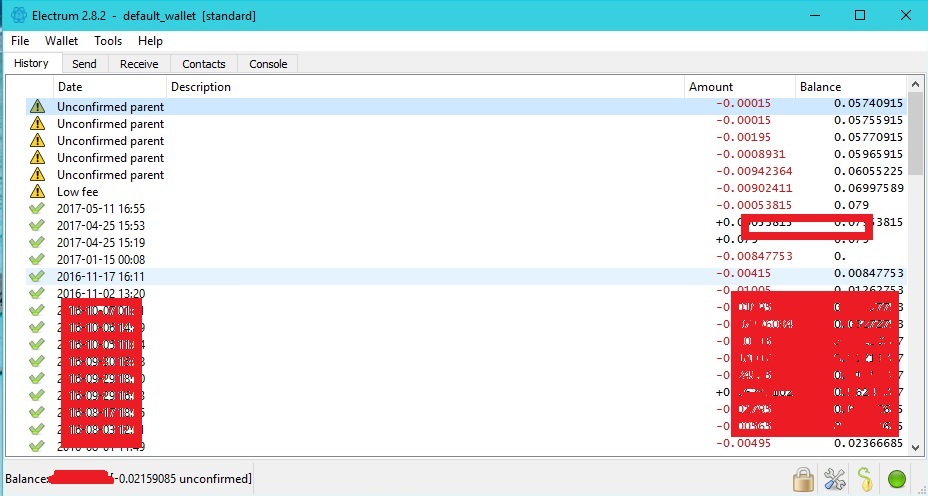Click the amount -0.00942364
Viewport: 928px width, 496px height.
click(754, 171)
